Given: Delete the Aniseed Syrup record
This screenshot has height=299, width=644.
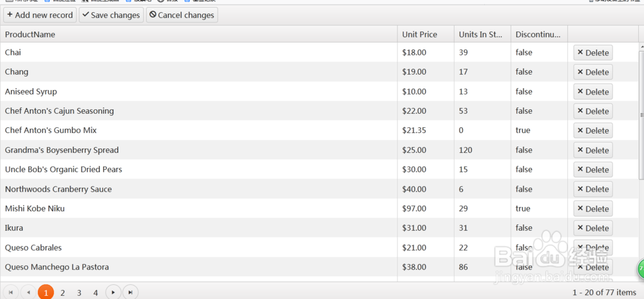Looking at the screenshot, I should 592,92.
